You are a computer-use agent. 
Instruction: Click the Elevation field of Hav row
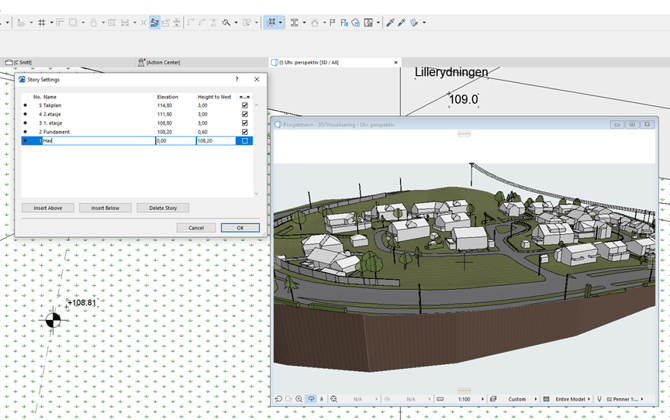coord(174,141)
